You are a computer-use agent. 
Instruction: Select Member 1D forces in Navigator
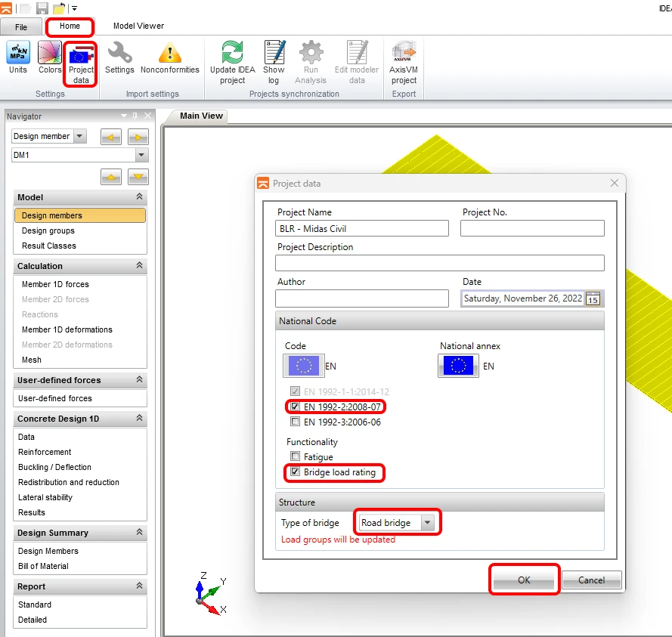pos(55,284)
